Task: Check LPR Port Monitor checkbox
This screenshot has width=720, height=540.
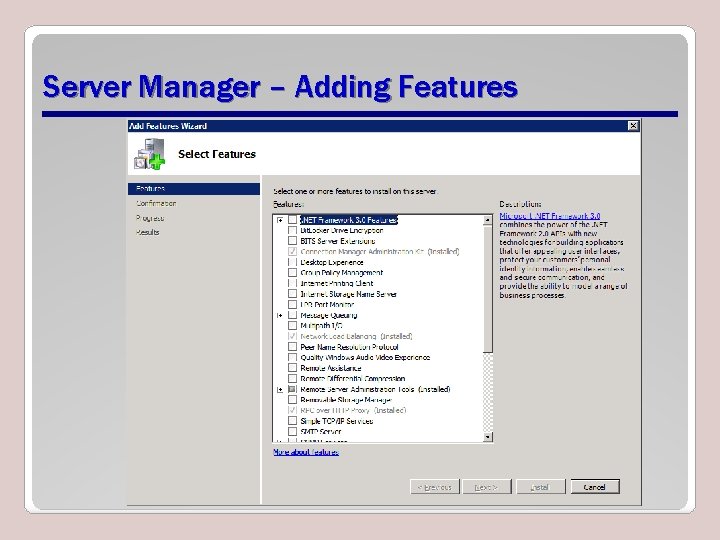Action: point(292,304)
